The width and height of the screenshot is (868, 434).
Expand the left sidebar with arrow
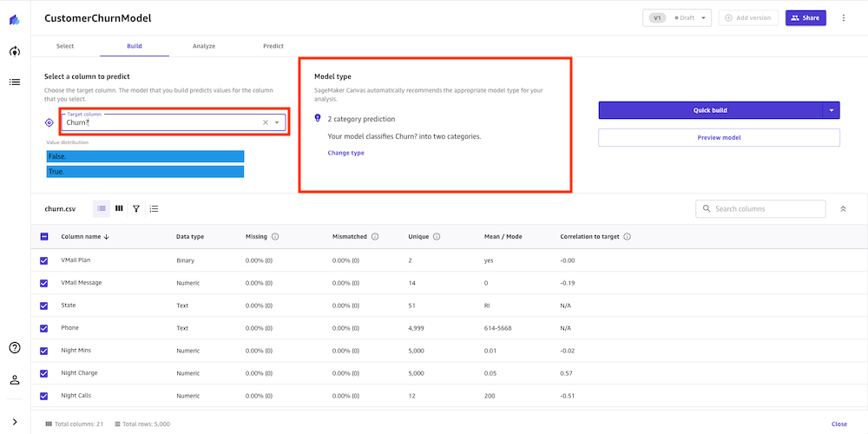[15, 422]
